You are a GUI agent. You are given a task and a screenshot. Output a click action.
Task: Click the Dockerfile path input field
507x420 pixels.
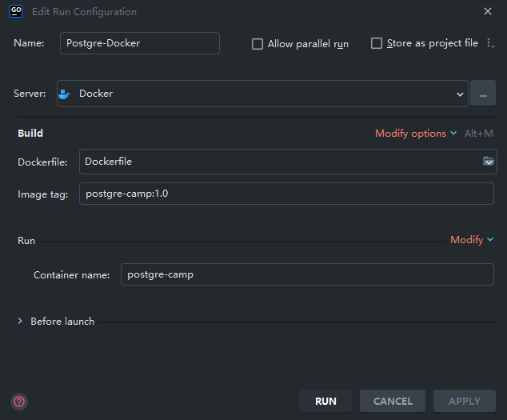coord(288,162)
